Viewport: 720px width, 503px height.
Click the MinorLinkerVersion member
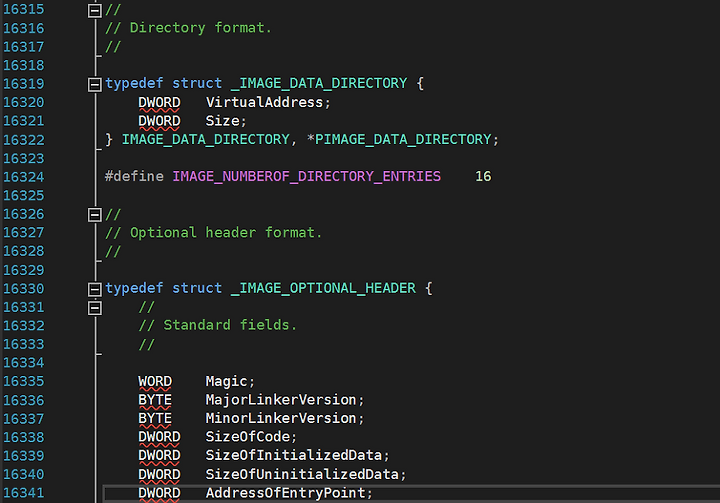pyautogui.click(x=281, y=418)
